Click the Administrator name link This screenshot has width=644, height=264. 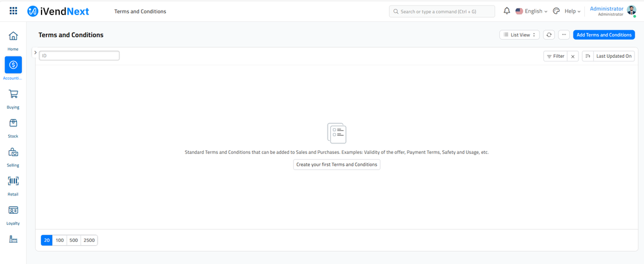pos(607,9)
